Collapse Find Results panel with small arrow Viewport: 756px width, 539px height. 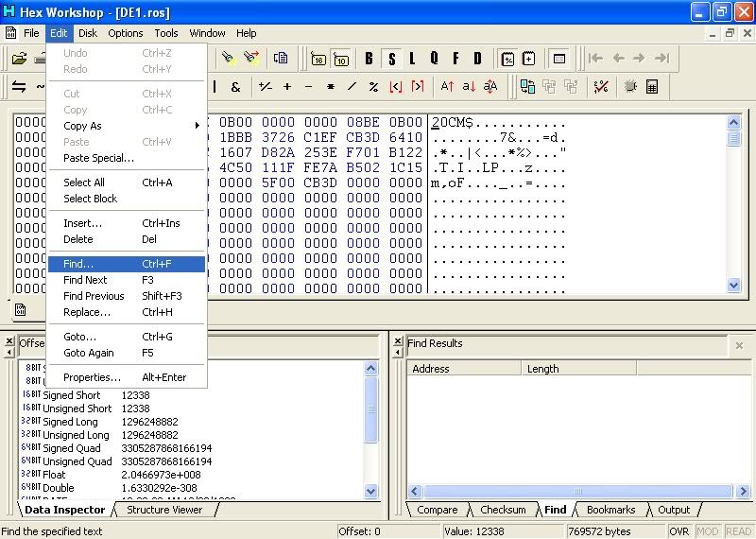click(398, 353)
